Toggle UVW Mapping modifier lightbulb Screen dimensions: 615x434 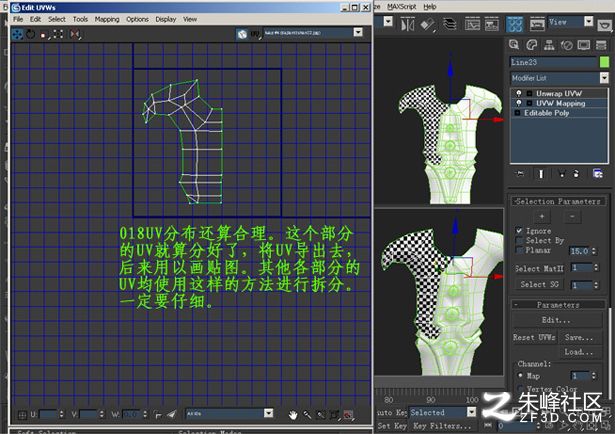[x=519, y=103]
